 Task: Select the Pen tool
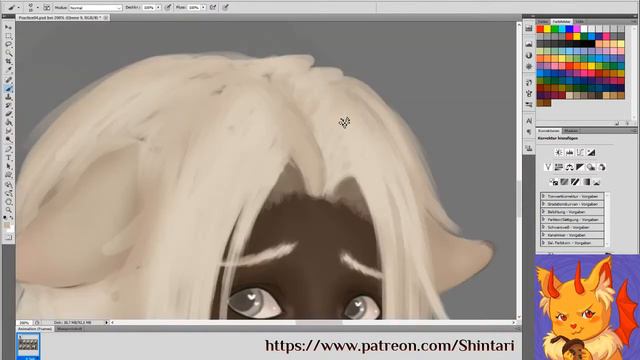click(x=8, y=148)
